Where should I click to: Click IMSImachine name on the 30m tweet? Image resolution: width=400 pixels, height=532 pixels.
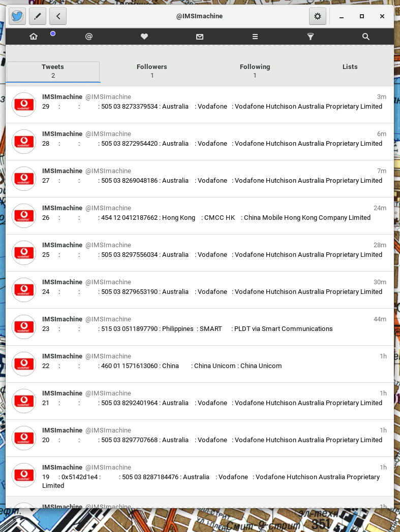click(62, 282)
